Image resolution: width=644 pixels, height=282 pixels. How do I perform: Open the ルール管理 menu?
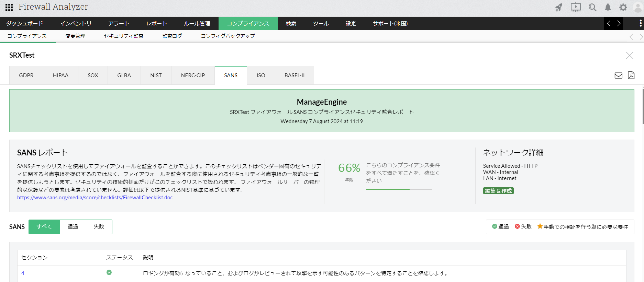tap(197, 23)
